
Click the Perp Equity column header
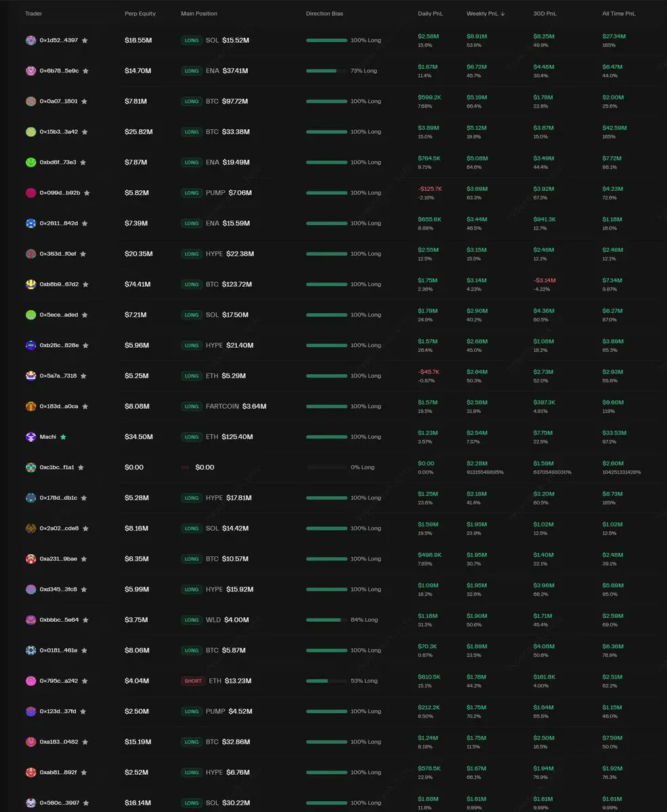pyautogui.click(x=139, y=14)
